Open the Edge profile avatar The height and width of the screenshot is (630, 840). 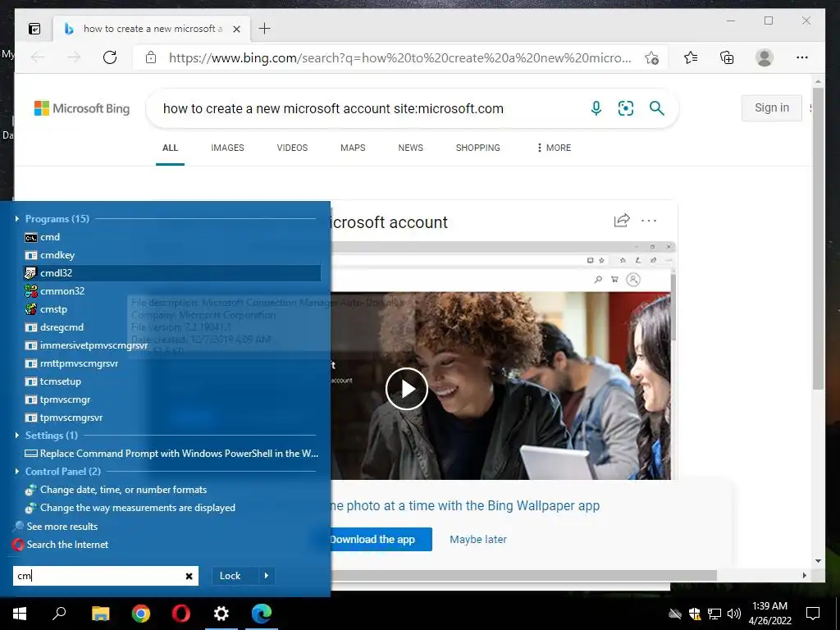pyautogui.click(x=765, y=57)
